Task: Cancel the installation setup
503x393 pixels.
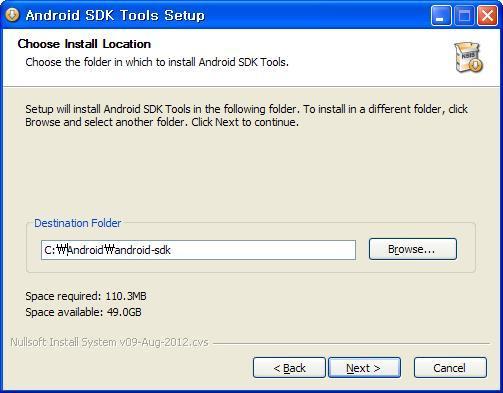Action: point(450,368)
